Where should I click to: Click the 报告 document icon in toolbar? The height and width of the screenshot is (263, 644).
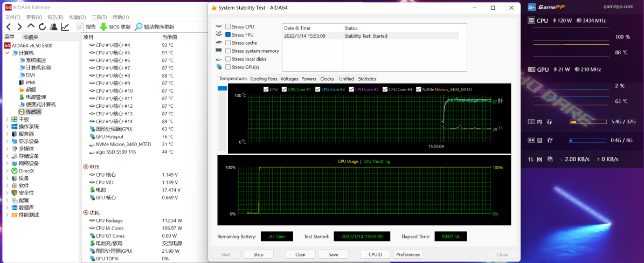80,27
